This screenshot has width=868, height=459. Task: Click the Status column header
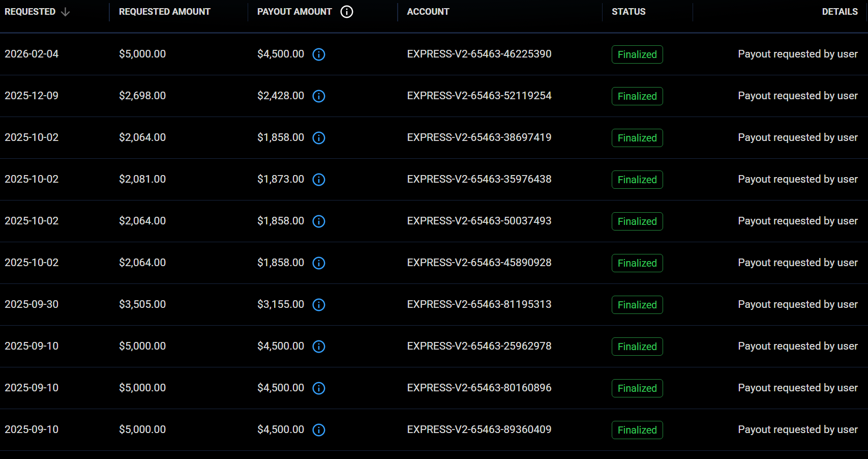coord(628,12)
